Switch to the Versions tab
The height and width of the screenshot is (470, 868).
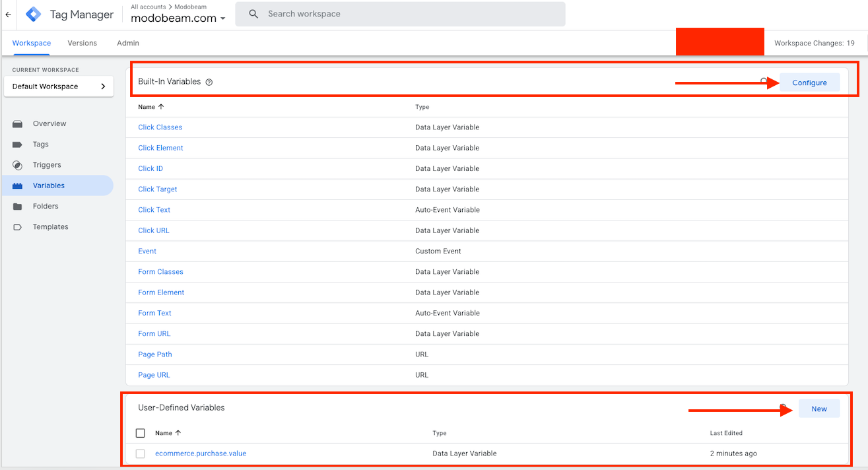point(82,43)
